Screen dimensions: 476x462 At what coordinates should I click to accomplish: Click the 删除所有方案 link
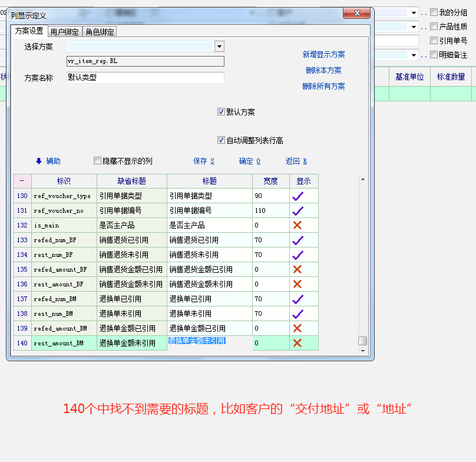323,86
